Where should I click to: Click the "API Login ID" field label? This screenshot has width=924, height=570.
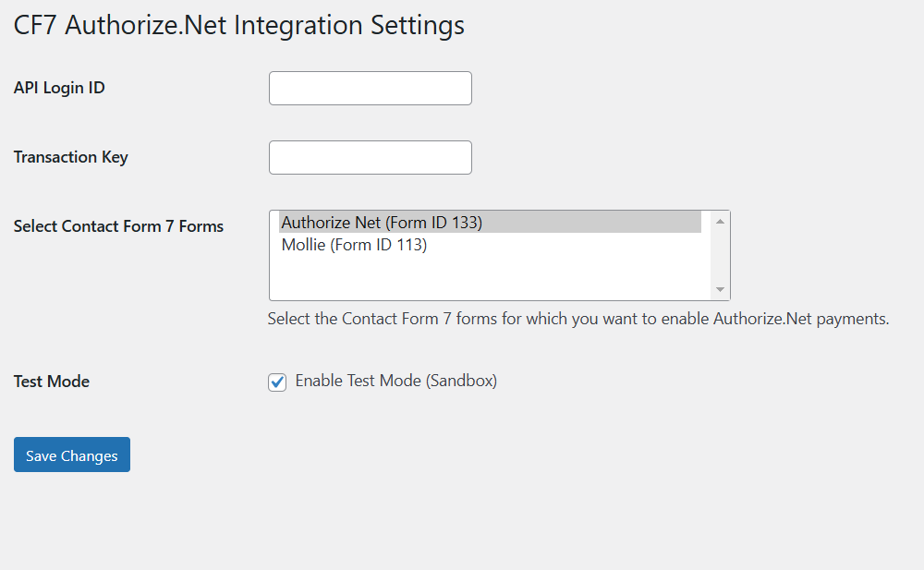click(x=59, y=89)
